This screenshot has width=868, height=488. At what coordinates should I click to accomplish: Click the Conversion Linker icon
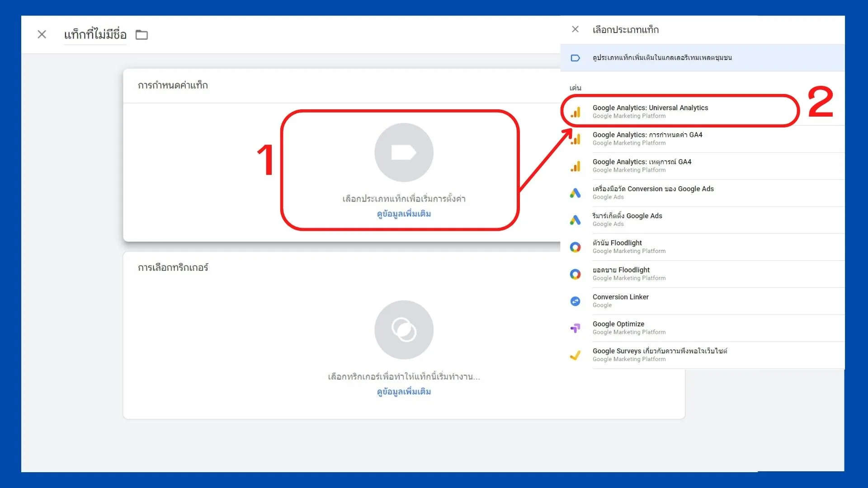point(576,301)
